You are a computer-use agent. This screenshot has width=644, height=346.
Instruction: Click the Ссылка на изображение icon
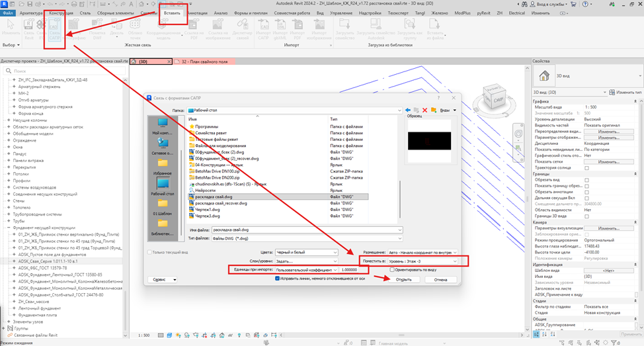219,30
